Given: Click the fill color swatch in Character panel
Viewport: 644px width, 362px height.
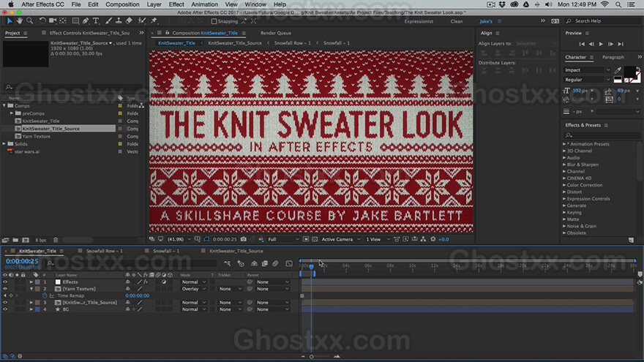Looking at the screenshot, I should (629, 71).
